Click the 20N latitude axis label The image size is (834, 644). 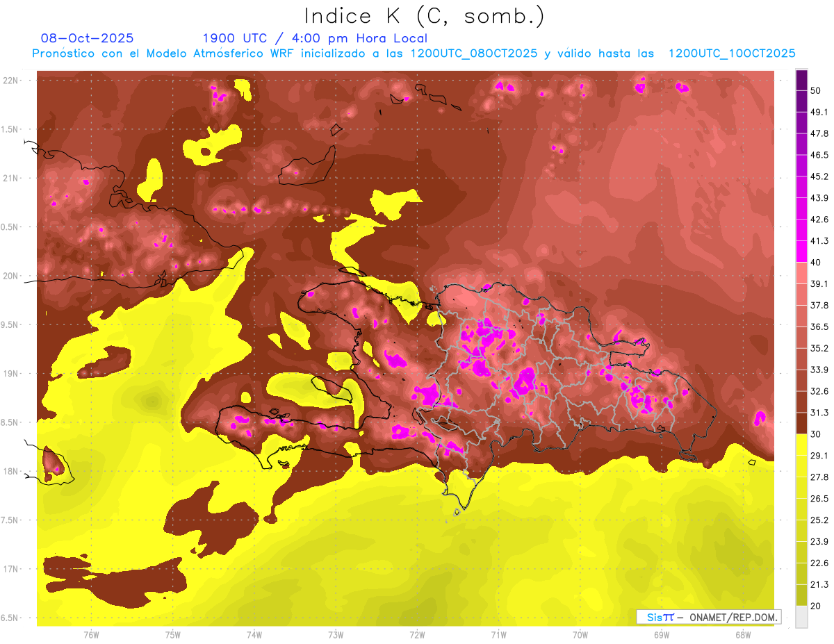click(x=12, y=276)
